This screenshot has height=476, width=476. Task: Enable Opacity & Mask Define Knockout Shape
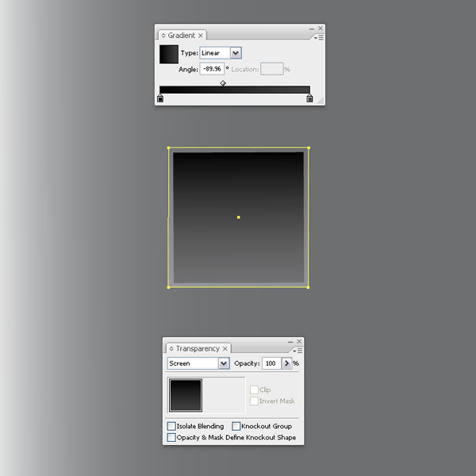click(x=171, y=437)
